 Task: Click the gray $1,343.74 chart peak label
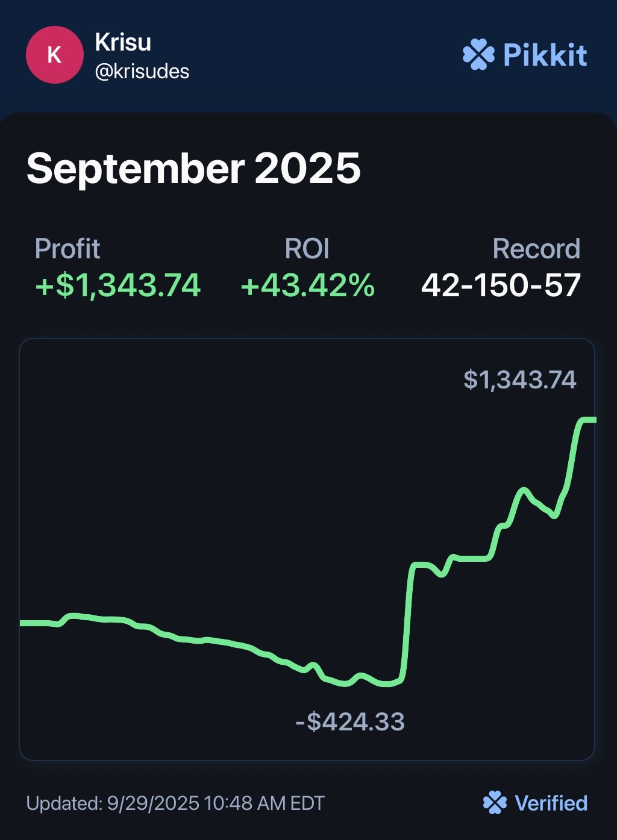coord(519,379)
